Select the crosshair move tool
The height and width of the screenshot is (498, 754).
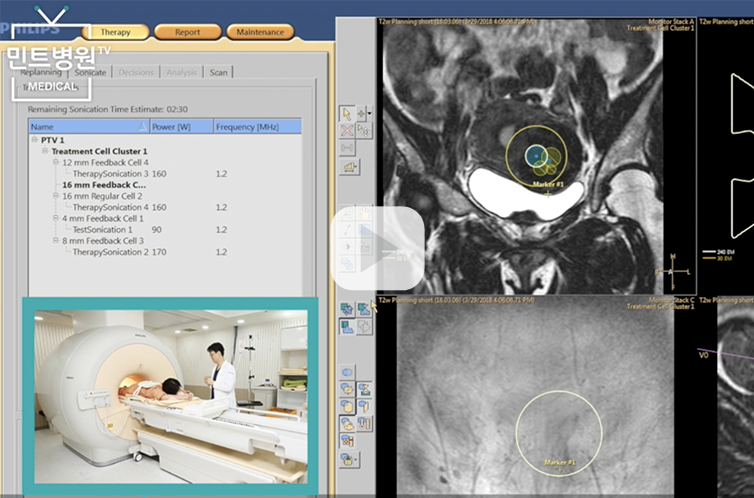[361, 114]
